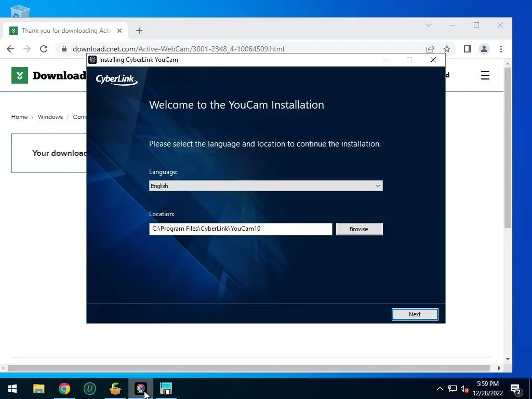The image size is (532, 399).
Task: Open Chrome's three-dot menu
Action: [x=501, y=49]
